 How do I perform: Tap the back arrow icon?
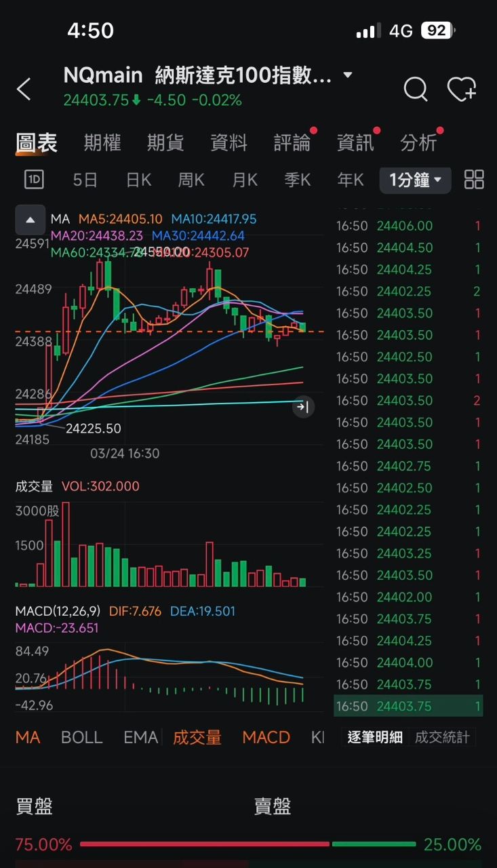24,89
